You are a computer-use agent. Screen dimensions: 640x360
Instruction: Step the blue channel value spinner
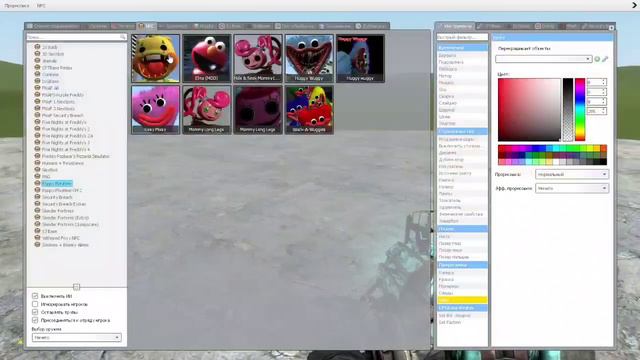[604, 101]
